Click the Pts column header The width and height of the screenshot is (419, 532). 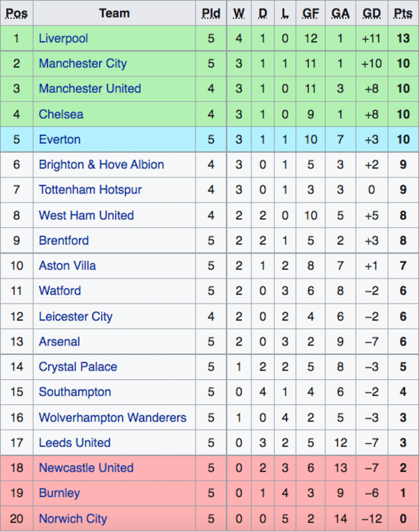(403, 13)
